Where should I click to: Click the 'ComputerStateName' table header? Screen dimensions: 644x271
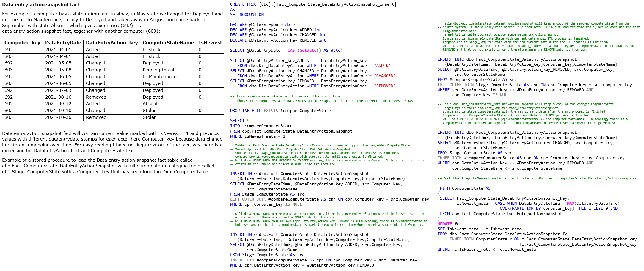168,43
